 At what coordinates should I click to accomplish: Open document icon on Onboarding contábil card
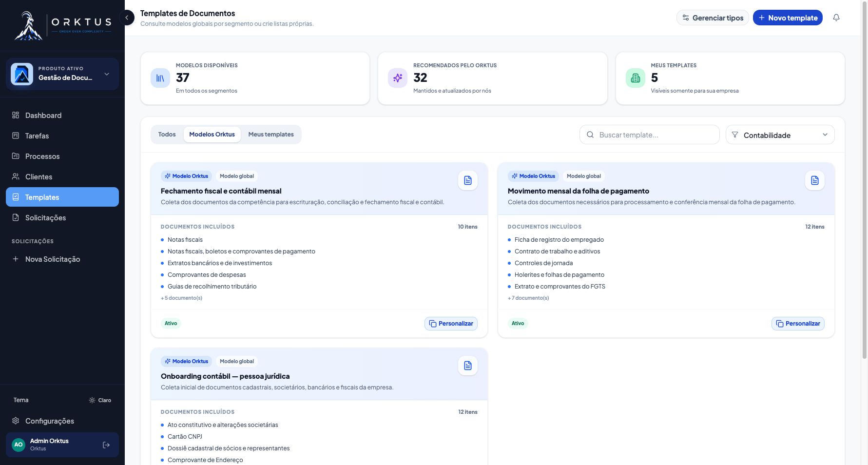468,366
